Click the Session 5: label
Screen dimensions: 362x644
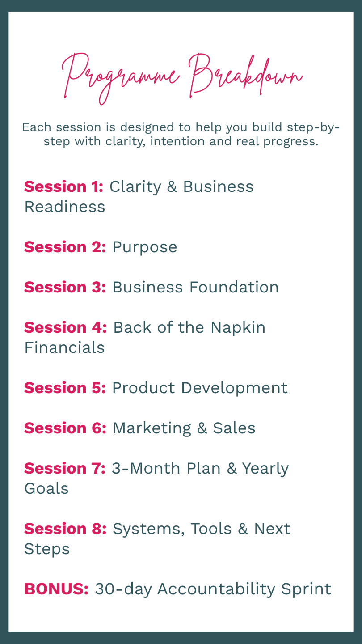(x=65, y=388)
